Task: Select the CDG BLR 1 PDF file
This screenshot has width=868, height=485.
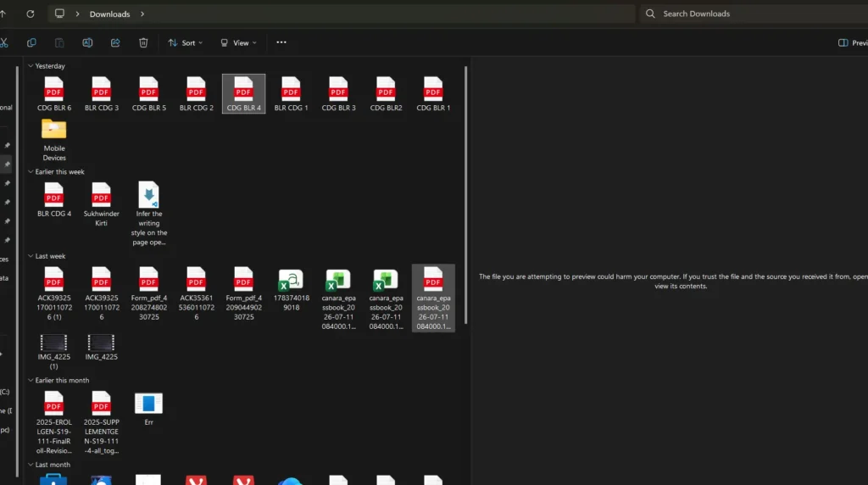Action: coord(433,93)
